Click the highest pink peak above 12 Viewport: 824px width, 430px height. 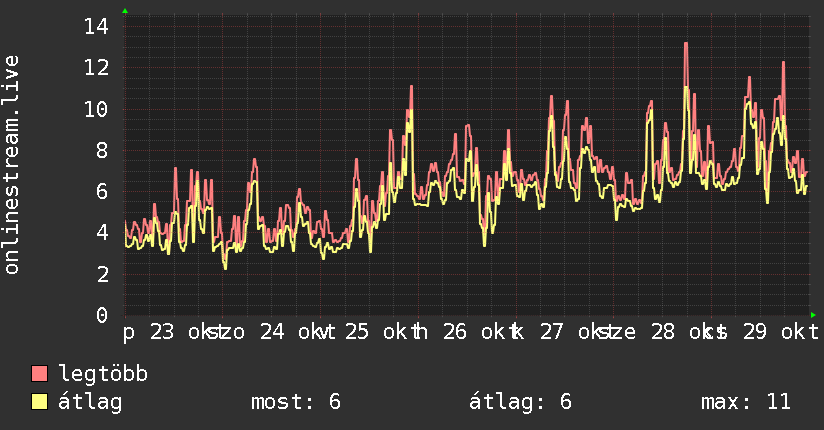coord(686,44)
